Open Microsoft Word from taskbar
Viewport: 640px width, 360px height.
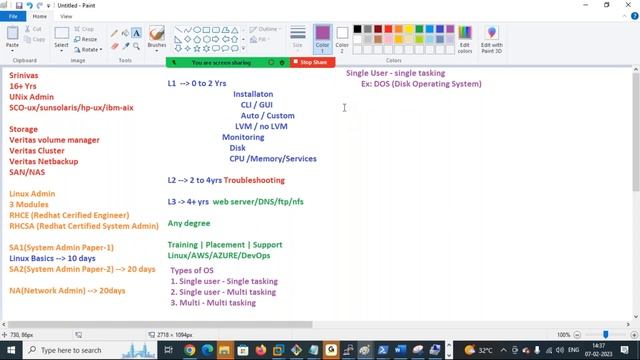click(400, 350)
